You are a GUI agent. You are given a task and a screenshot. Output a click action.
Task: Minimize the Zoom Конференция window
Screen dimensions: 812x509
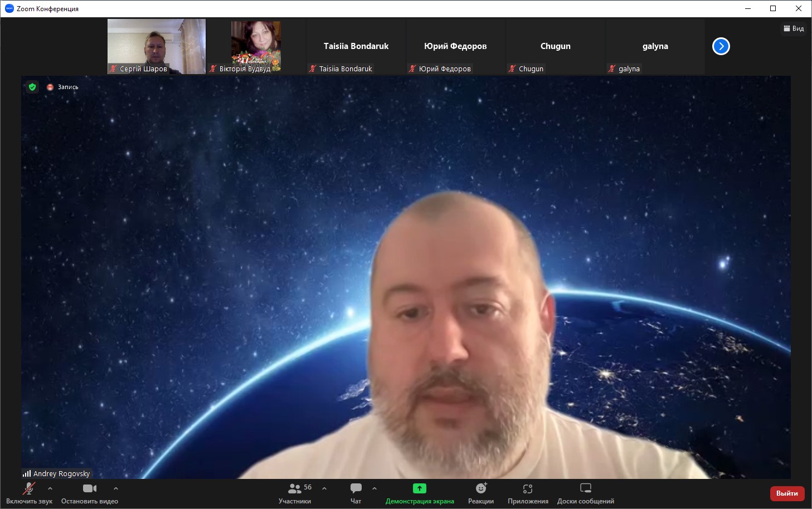[x=748, y=8]
